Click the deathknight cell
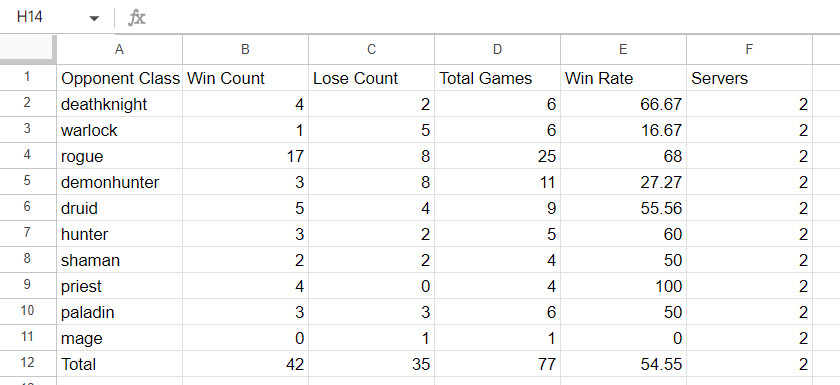 119,104
